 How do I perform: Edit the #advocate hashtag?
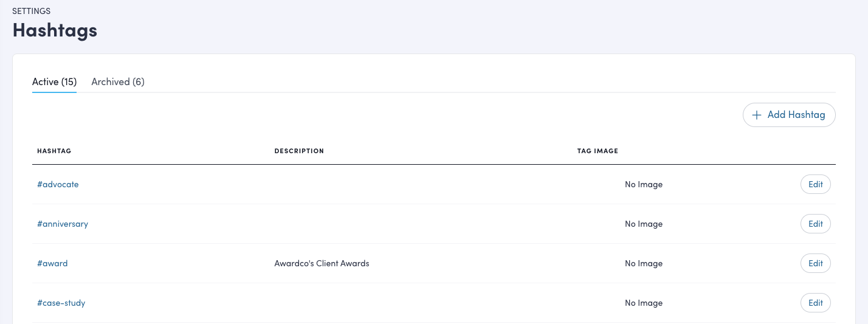point(815,184)
